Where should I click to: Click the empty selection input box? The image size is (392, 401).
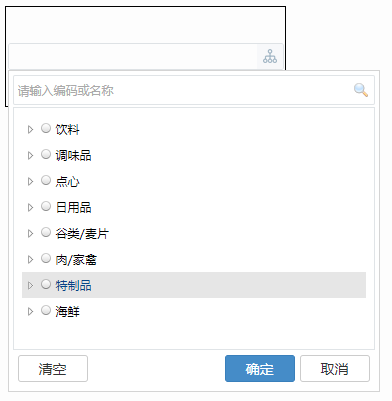133,56
